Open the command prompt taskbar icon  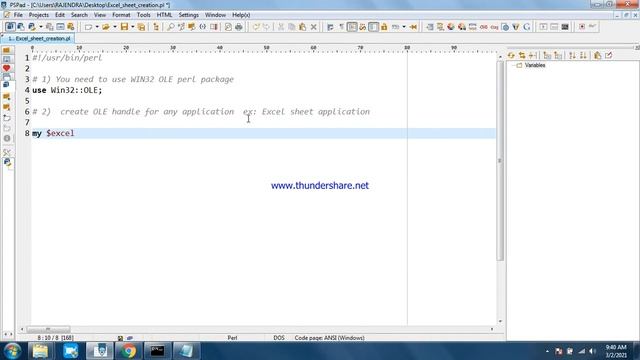coord(157,351)
